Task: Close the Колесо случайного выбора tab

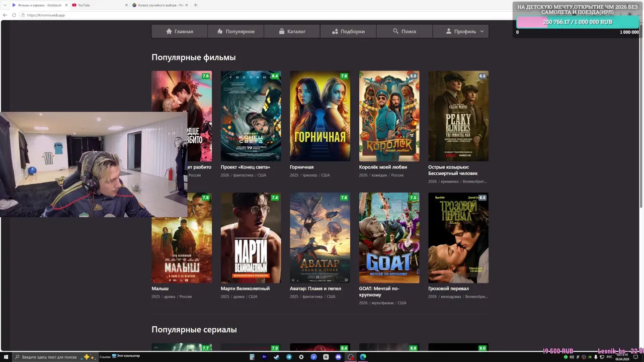Action: [x=188, y=5]
